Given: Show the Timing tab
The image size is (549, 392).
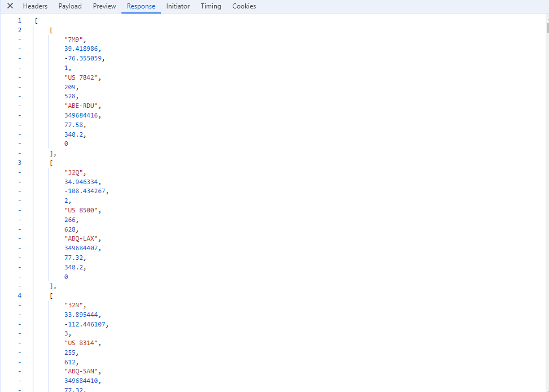Looking at the screenshot, I should pyautogui.click(x=211, y=6).
